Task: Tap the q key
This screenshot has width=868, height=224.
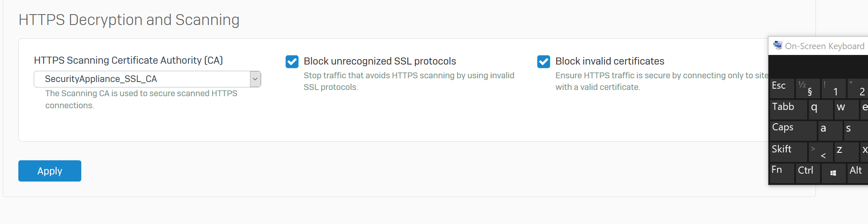Action: (x=821, y=110)
